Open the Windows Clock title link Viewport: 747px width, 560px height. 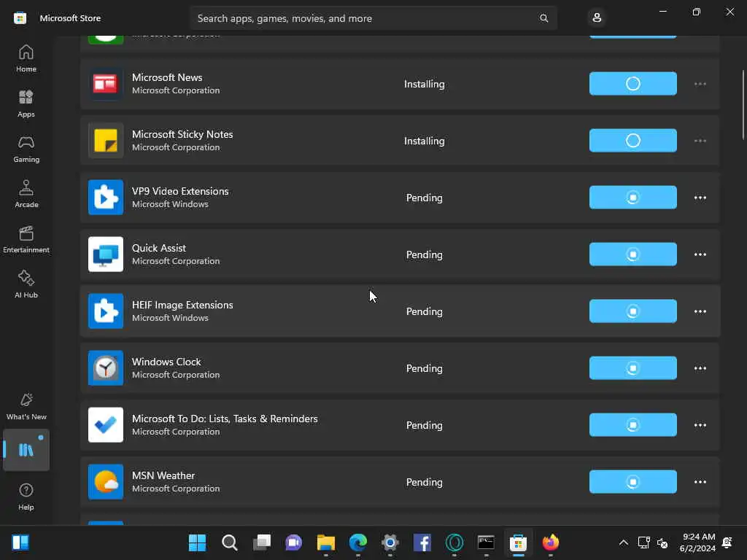(166, 362)
